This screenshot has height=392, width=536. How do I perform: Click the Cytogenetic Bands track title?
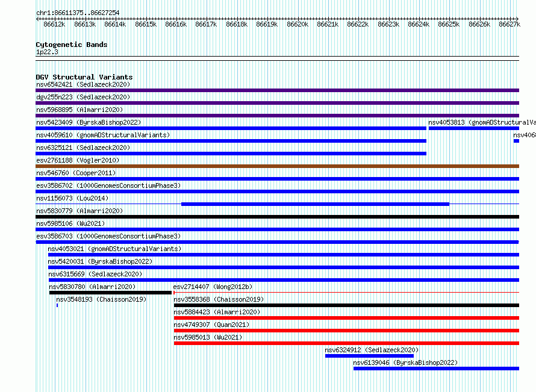72,45
